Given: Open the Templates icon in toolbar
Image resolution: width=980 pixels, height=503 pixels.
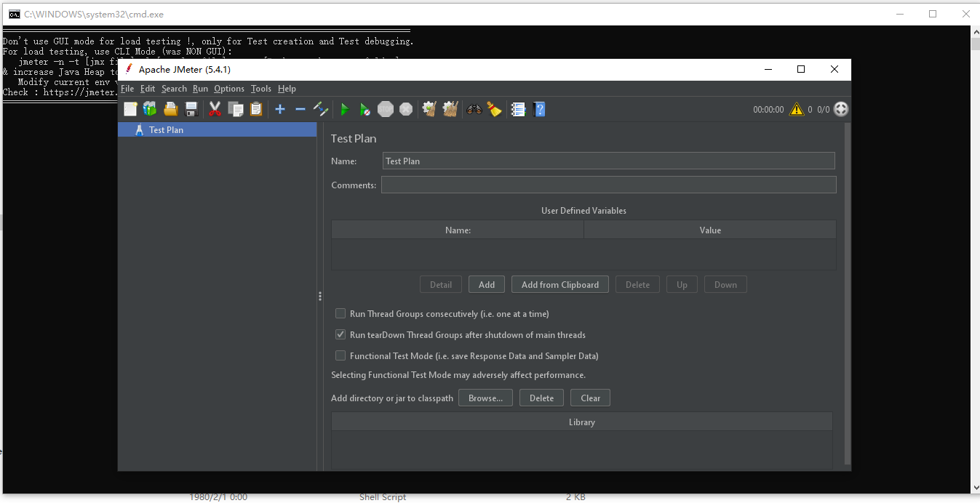Looking at the screenshot, I should coord(150,109).
